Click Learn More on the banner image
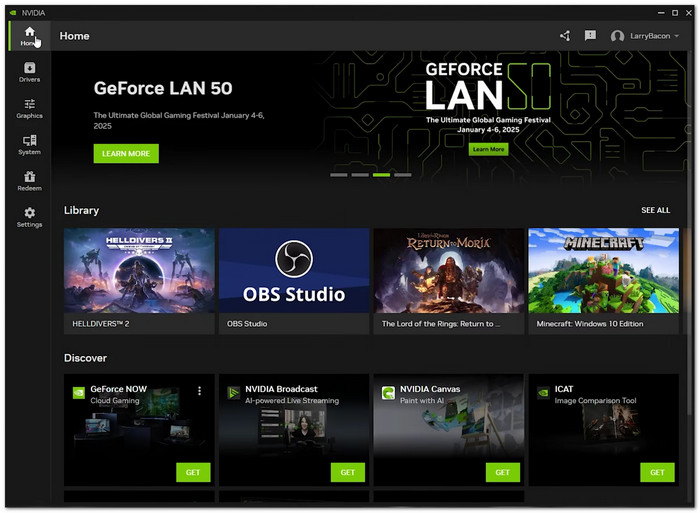The width and height of the screenshot is (700, 513). coord(488,149)
